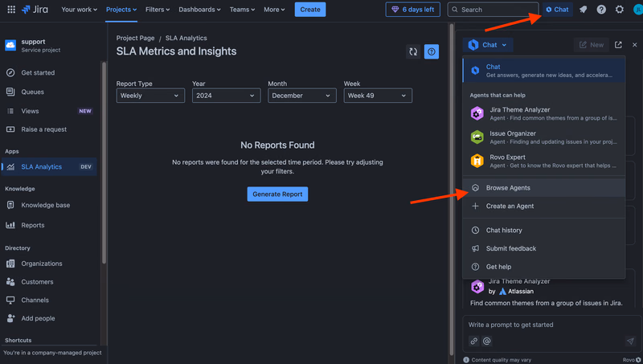Screen dimensions: 643x364
Task: Open Organizations in sidebar
Action: 49,264
